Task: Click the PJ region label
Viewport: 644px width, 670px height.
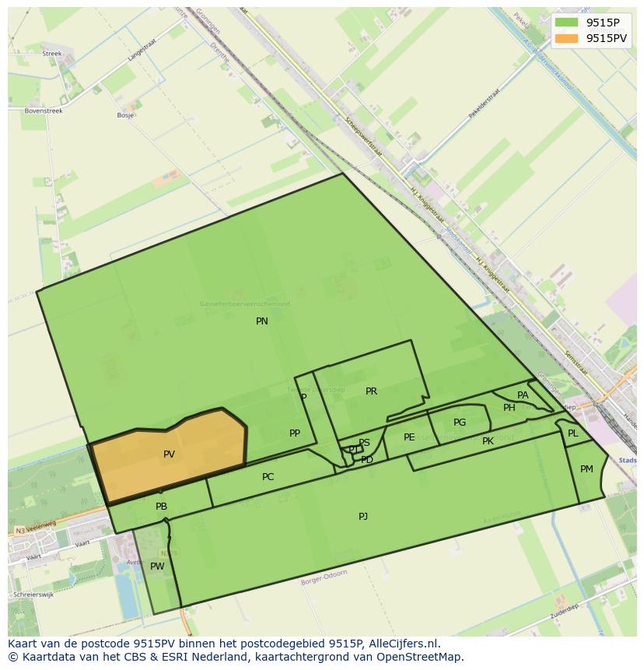Action: click(x=362, y=515)
